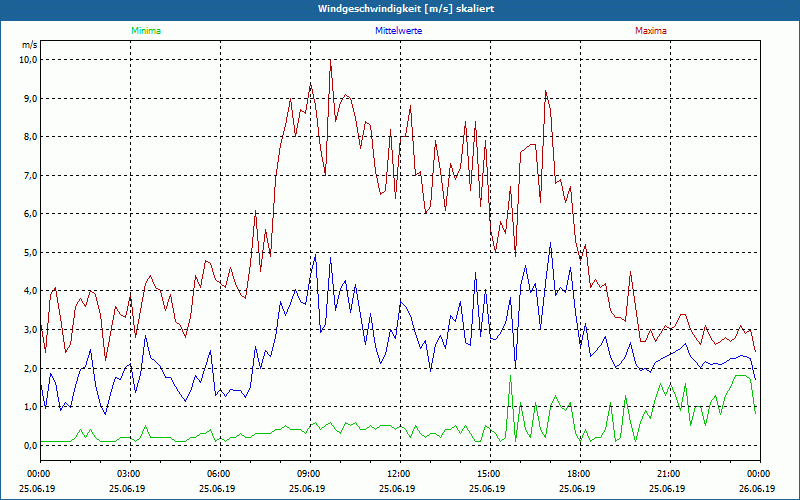Image resolution: width=800 pixels, height=500 pixels.
Task: Click the 26.06.19 date label
Action: point(758,489)
